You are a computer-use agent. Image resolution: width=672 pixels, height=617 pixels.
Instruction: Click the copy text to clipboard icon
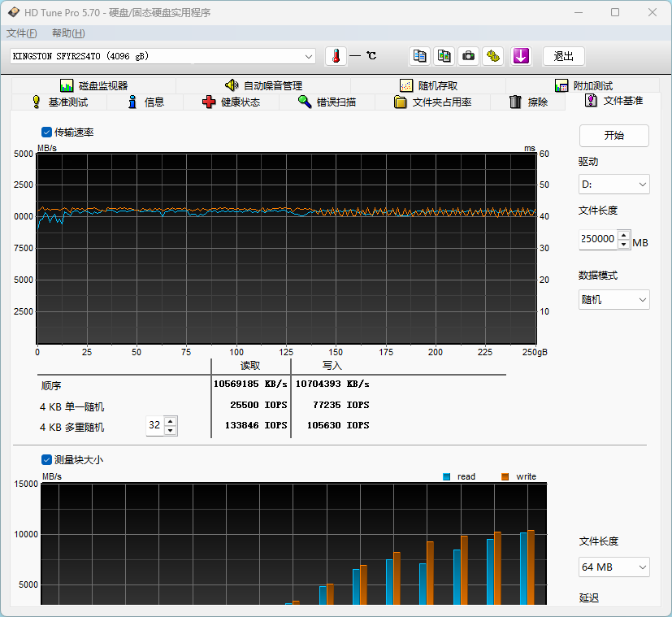[x=419, y=56]
